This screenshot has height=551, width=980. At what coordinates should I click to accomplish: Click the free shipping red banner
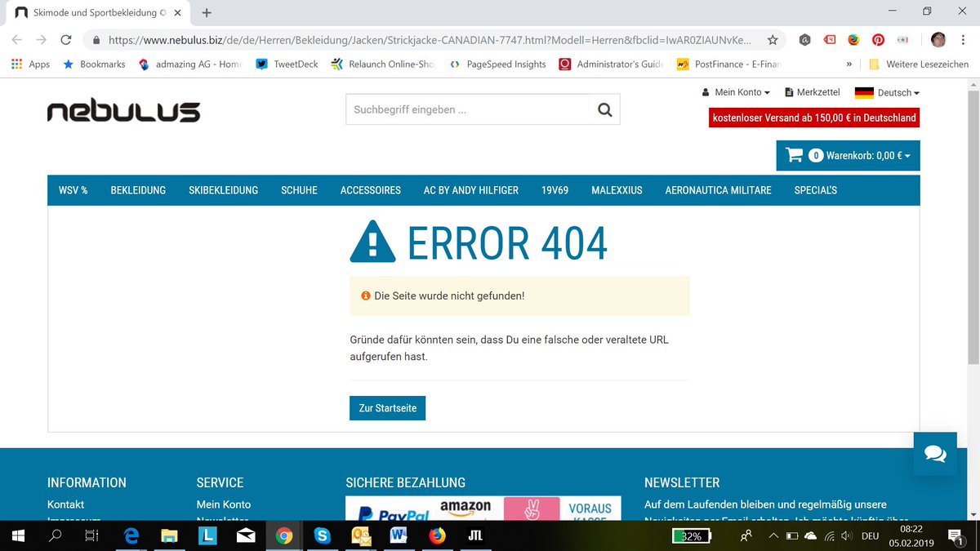tap(814, 118)
